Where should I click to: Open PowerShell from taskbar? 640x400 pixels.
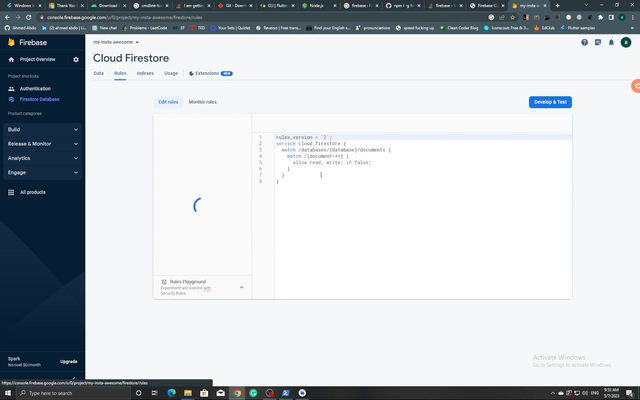[x=286, y=393]
